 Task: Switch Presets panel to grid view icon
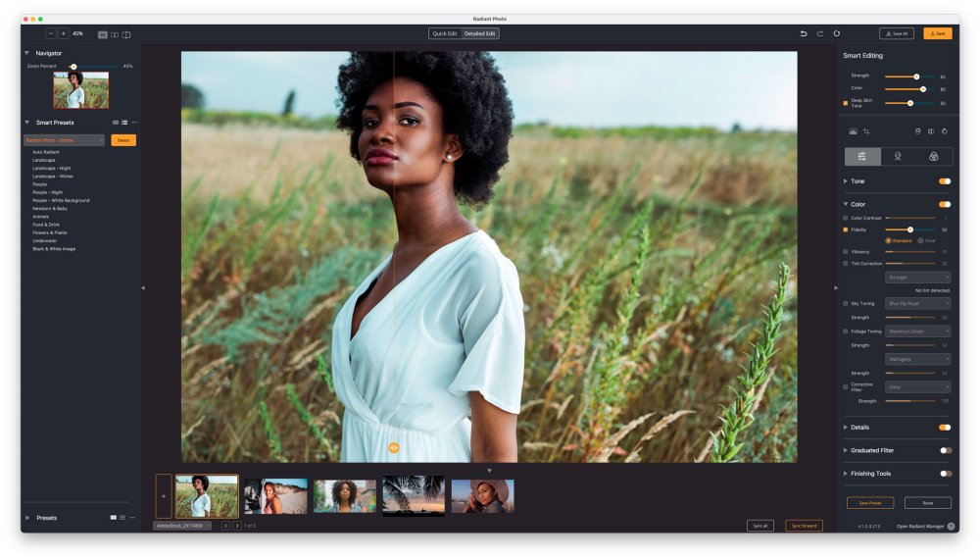pyautogui.click(x=113, y=518)
